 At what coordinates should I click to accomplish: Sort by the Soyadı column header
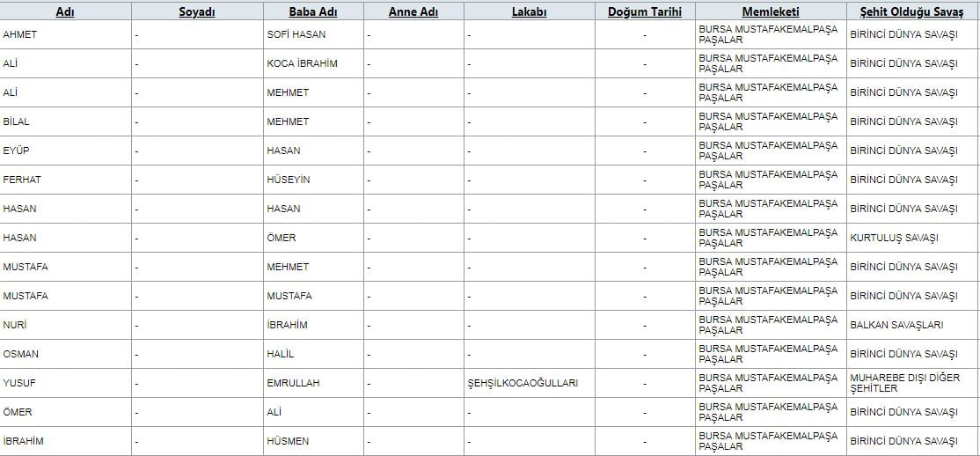(197, 11)
